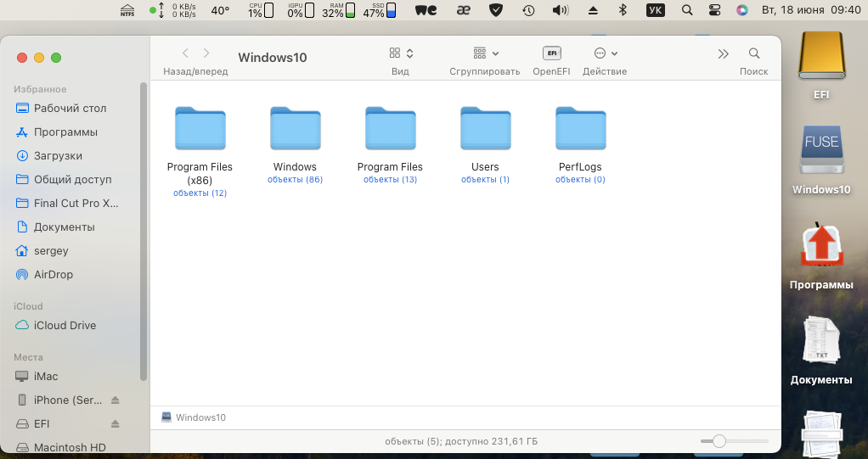
Task: Open Finder search with magnifier icon
Action: pyautogui.click(x=754, y=53)
